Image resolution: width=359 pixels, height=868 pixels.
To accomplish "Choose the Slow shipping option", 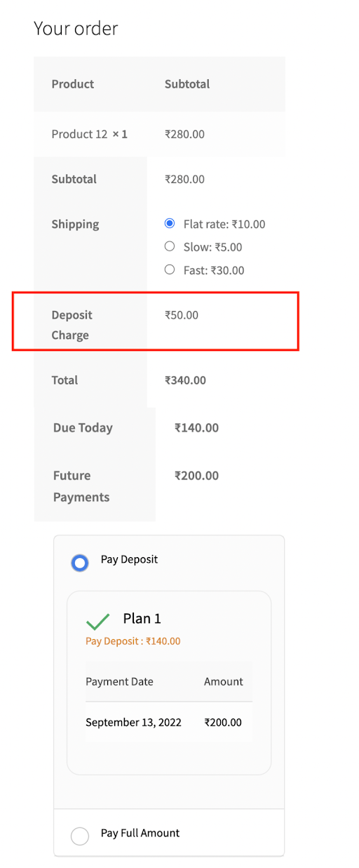I will (x=170, y=246).
